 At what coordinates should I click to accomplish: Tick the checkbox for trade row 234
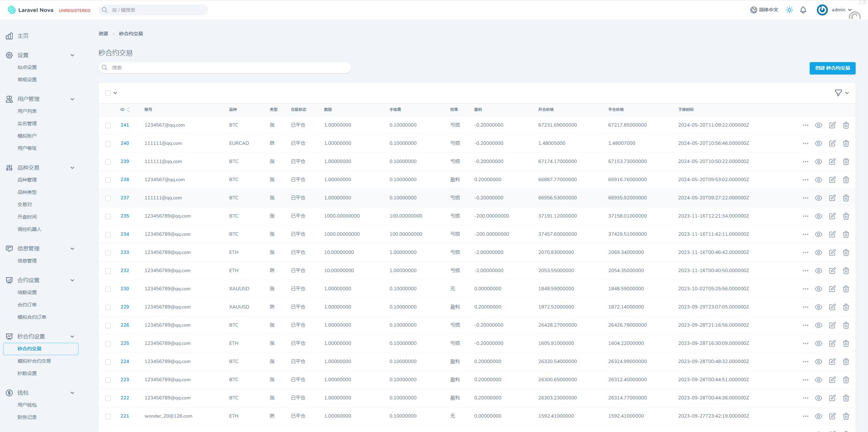tap(108, 235)
